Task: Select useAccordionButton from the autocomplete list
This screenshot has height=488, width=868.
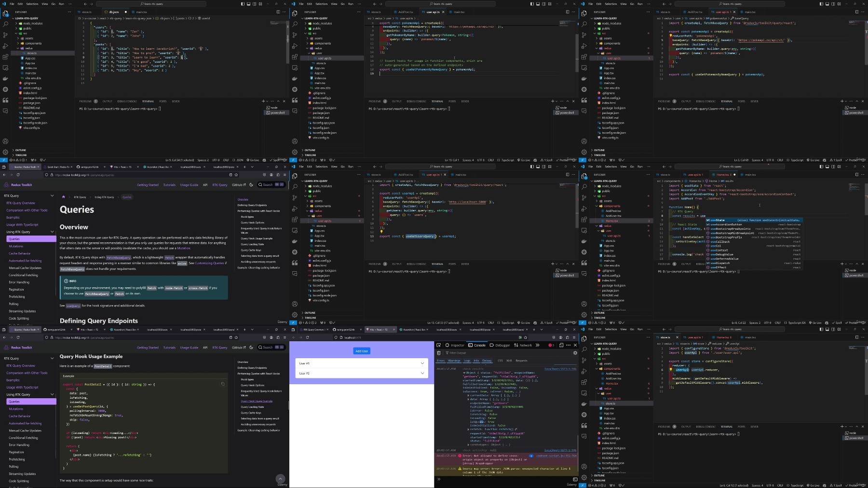Action: point(726,224)
